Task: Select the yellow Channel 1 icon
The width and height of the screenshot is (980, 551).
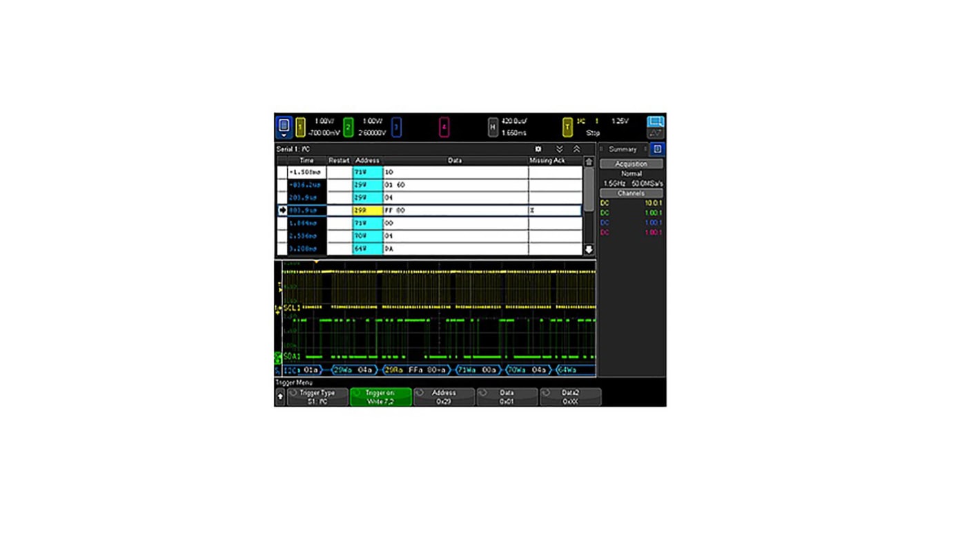Action: (300, 126)
